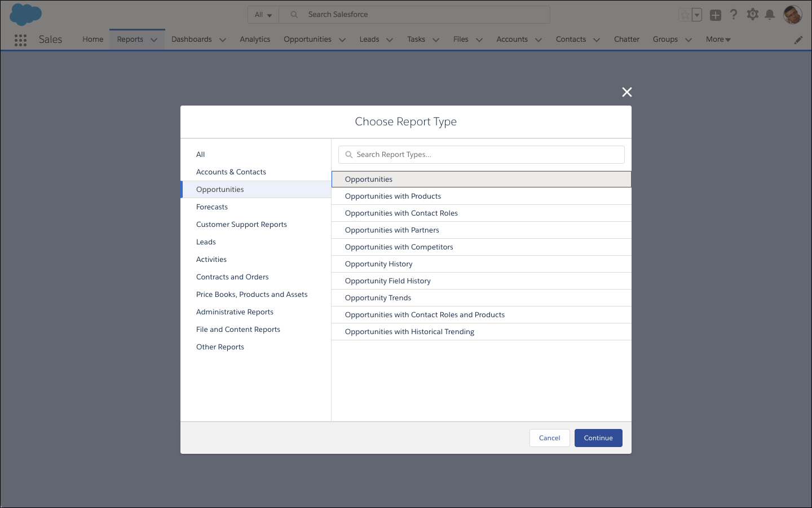Open the Global Actions plus icon

tap(716, 15)
